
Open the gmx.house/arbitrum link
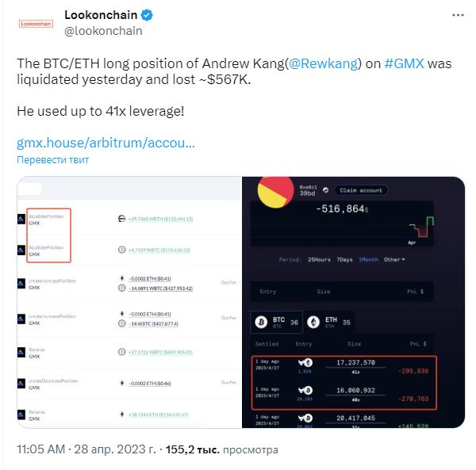click(x=106, y=143)
